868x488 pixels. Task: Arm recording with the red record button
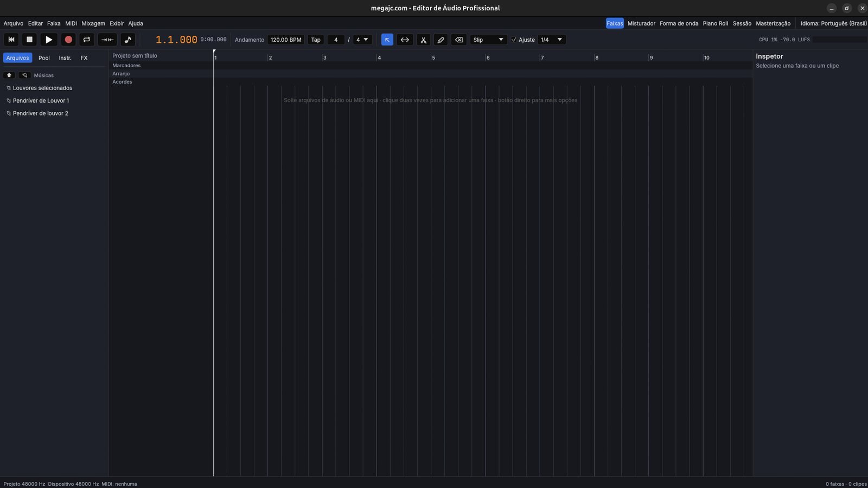(x=68, y=40)
